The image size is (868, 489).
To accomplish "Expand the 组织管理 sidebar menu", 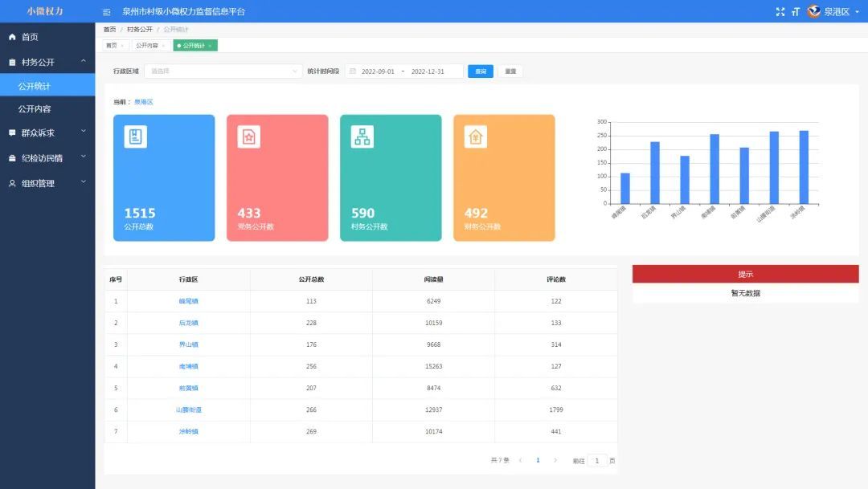I will pyautogui.click(x=47, y=183).
